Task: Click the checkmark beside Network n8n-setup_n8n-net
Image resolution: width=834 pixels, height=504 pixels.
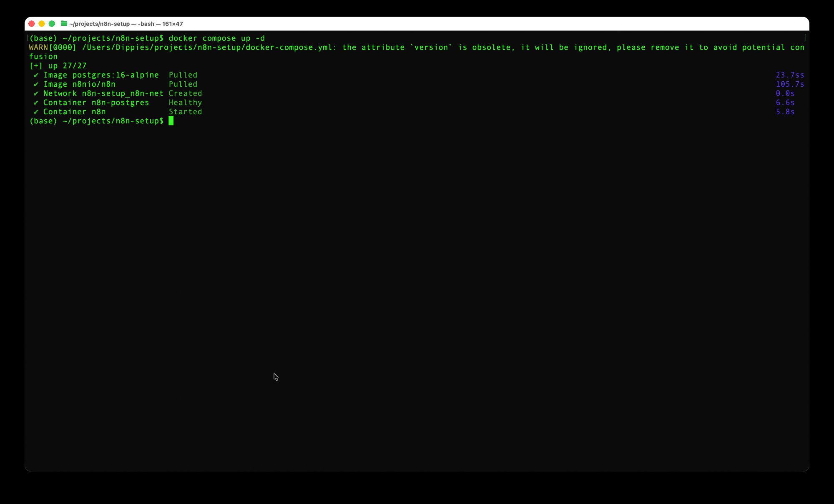Action: (37, 93)
